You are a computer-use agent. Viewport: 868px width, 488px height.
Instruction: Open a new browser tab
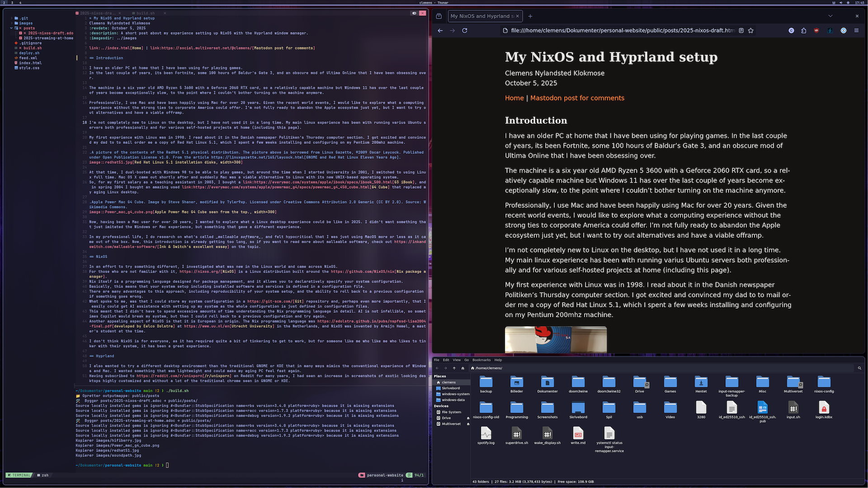pyautogui.click(x=530, y=16)
